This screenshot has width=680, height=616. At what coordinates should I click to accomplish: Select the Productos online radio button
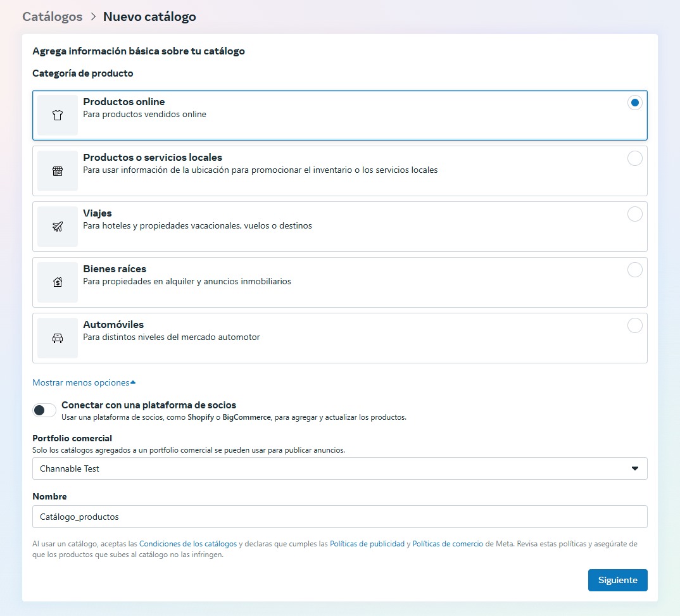634,103
